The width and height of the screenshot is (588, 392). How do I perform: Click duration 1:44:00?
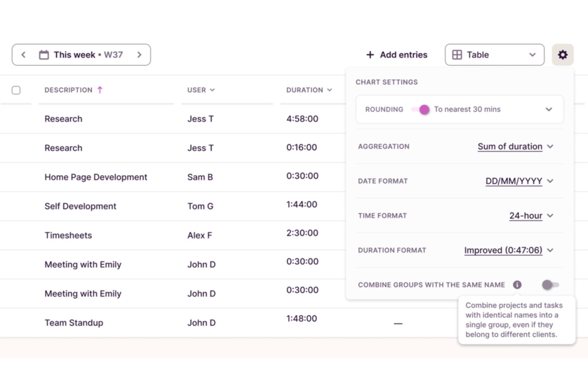[302, 205]
